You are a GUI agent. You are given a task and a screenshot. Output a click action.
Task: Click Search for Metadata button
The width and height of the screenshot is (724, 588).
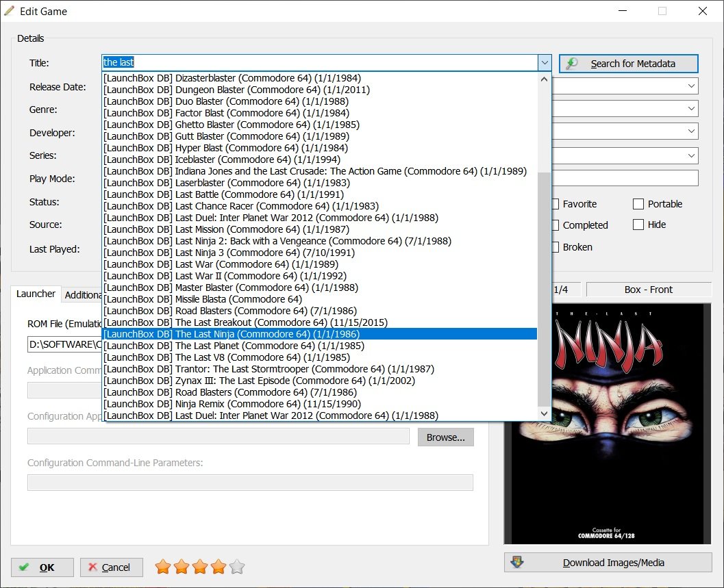pos(628,64)
